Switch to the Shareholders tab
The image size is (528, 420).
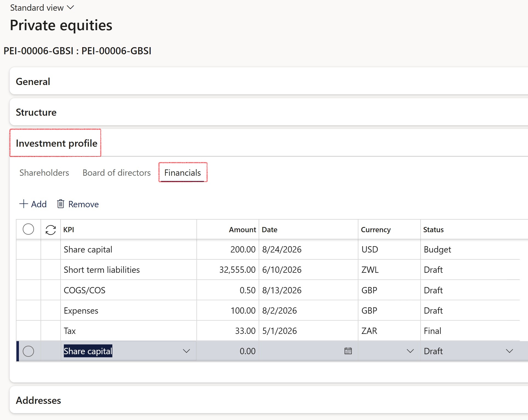[x=44, y=173]
